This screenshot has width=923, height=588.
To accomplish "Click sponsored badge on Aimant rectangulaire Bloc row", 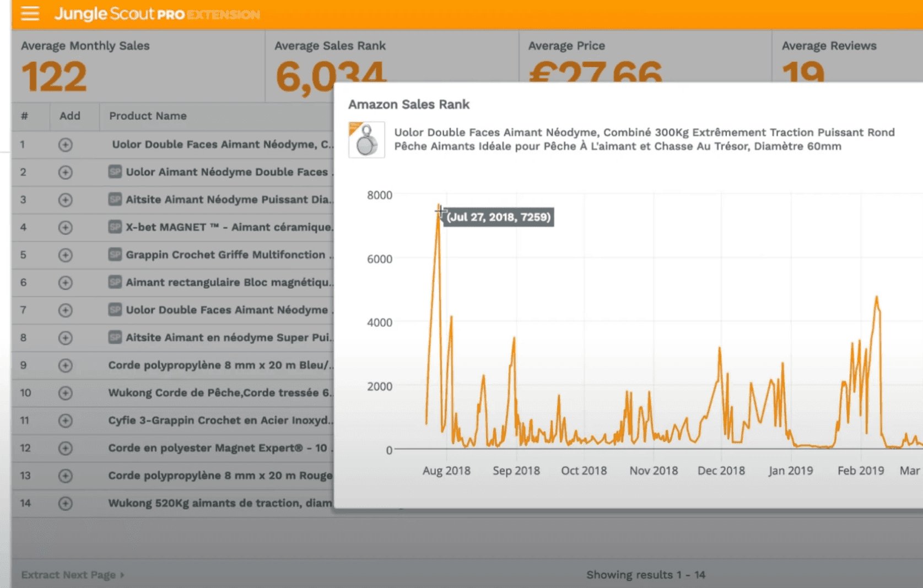I will pyautogui.click(x=115, y=282).
